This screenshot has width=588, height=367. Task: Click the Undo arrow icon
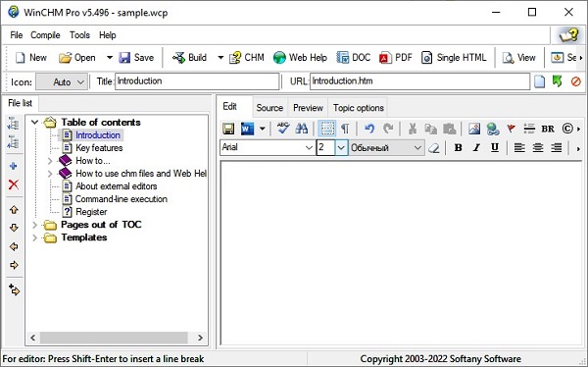tap(369, 129)
